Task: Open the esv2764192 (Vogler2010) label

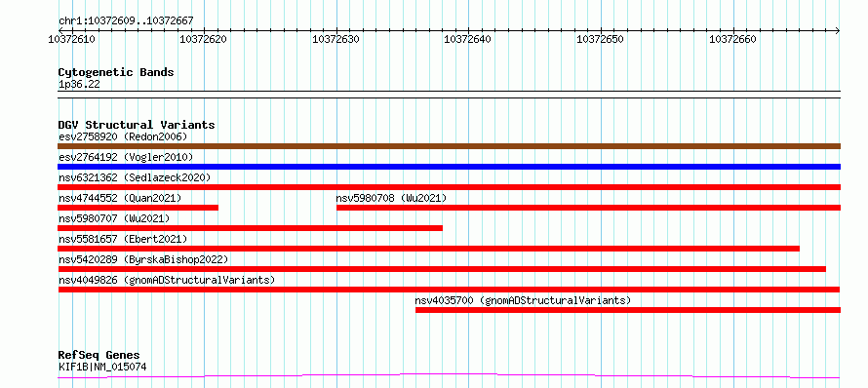Action: click(126, 157)
